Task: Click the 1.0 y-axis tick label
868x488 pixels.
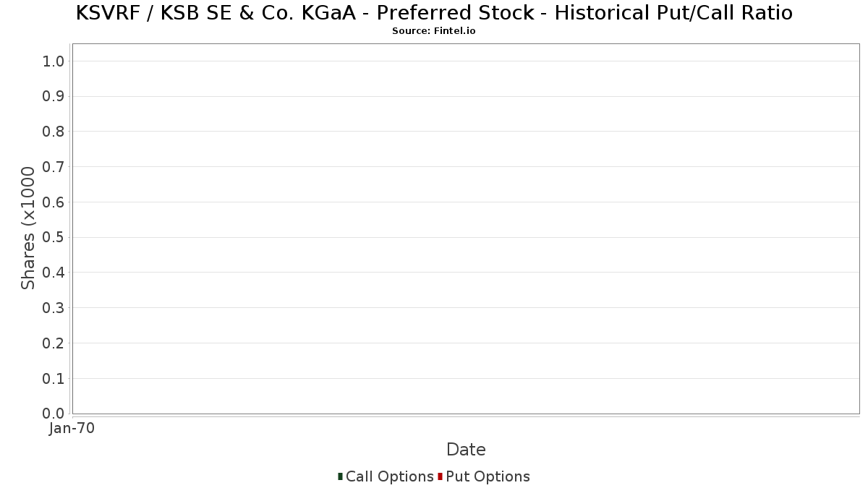Action: point(54,61)
